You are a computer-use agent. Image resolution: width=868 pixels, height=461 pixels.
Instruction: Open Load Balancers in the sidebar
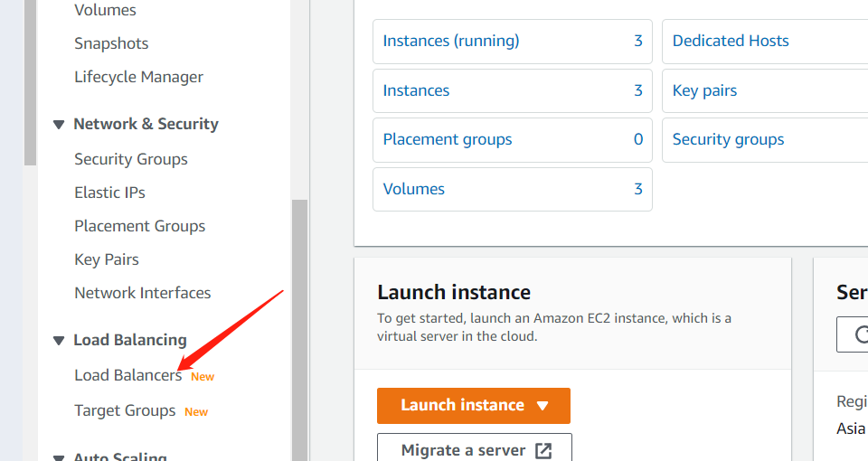click(x=127, y=375)
